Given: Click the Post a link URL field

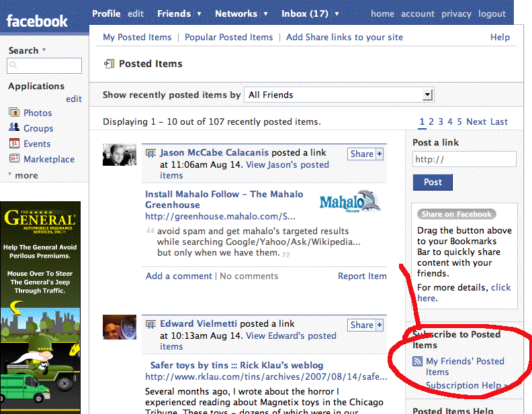Looking at the screenshot, I should [x=464, y=159].
